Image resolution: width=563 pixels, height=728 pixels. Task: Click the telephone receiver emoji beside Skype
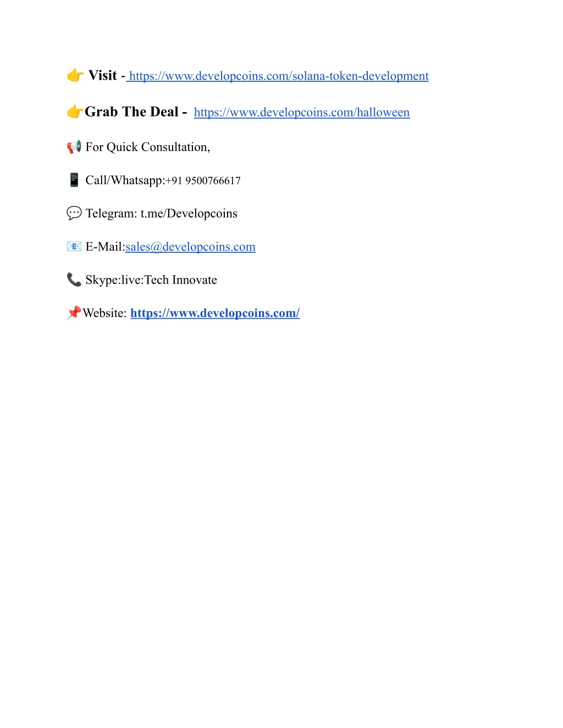(x=74, y=279)
